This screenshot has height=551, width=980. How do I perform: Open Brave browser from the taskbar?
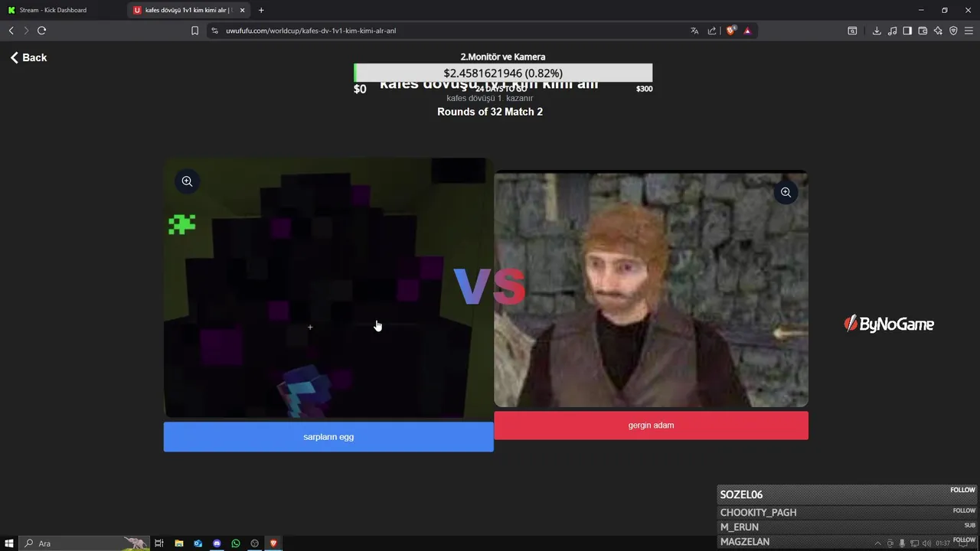(273, 543)
